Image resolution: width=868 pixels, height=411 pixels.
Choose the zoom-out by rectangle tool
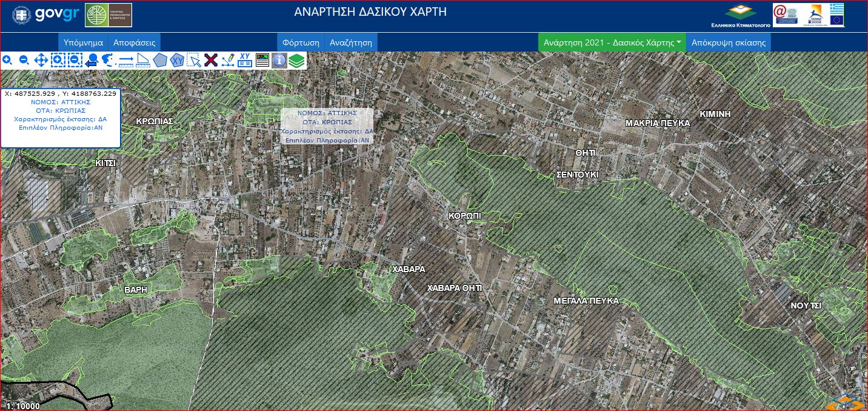coord(74,60)
